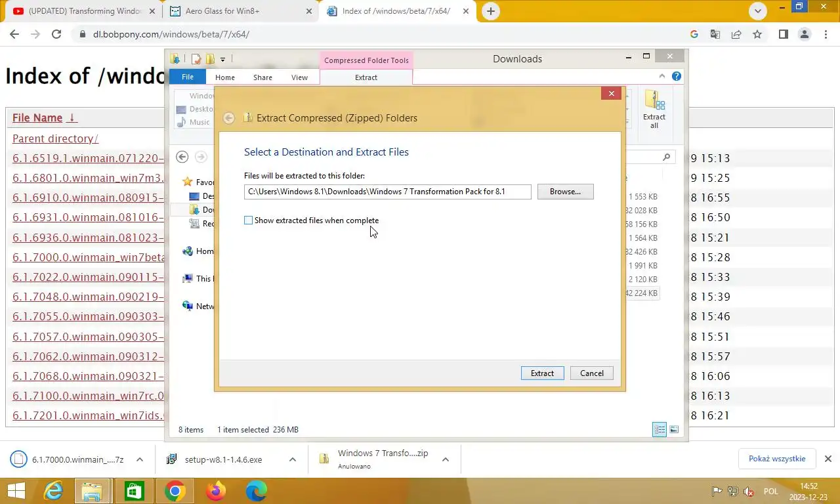840x504 pixels.
Task: Open Windows Start button
Action: coord(16,491)
